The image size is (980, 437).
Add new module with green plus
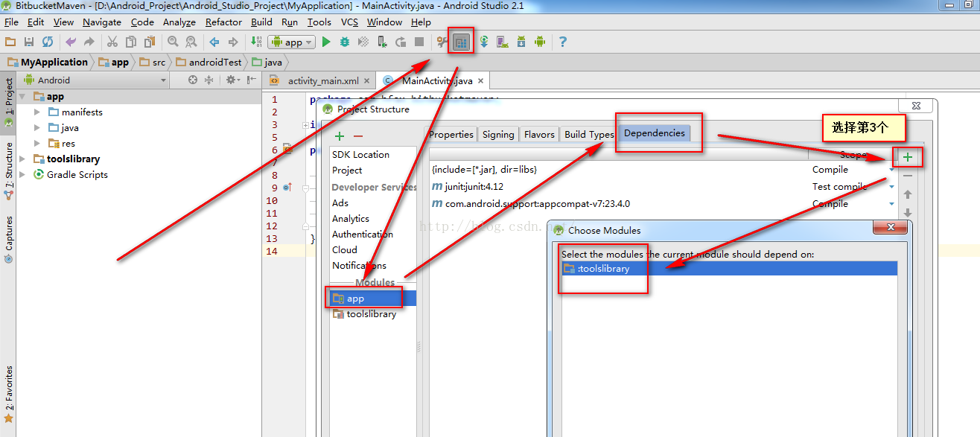point(340,136)
